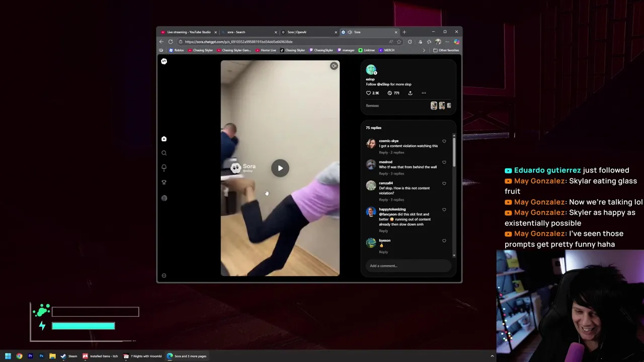Play the paused Sora video

pos(280,168)
